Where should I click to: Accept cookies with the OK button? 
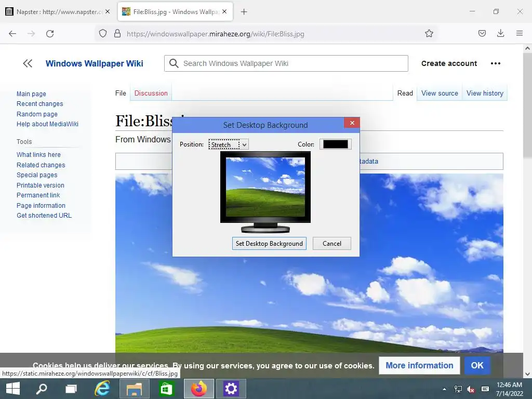click(x=477, y=365)
